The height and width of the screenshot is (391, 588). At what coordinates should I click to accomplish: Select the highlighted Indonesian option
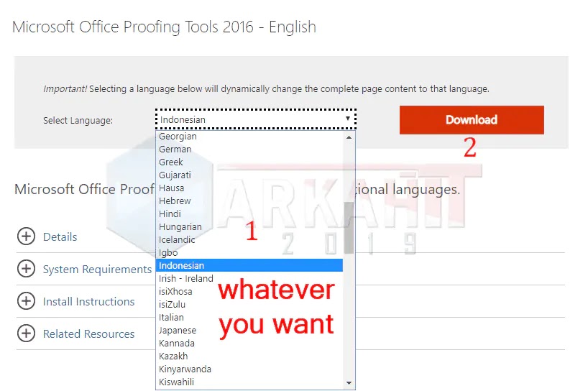(x=249, y=265)
